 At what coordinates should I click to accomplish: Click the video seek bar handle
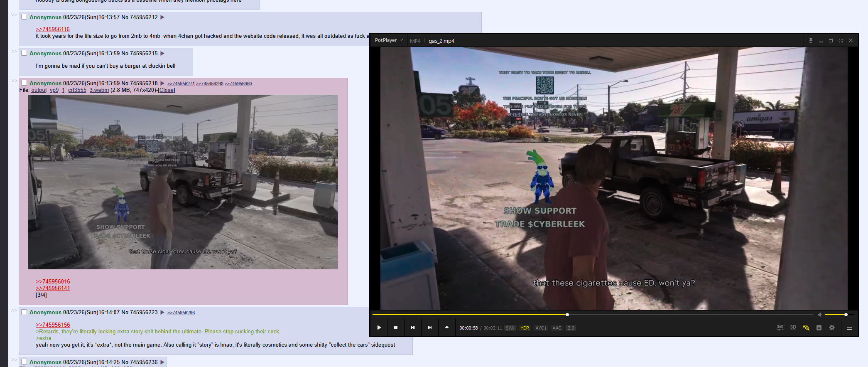pyautogui.click(x=567, y=315)
